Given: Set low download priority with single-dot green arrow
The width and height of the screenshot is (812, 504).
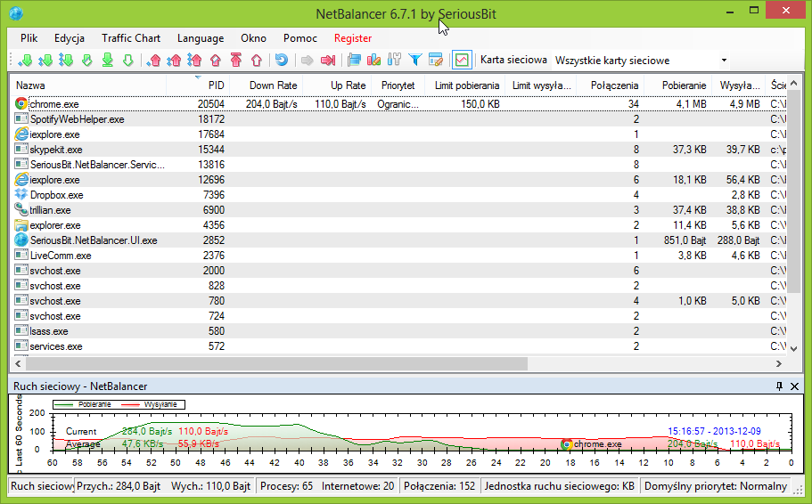Looking at the screenshot, I should click(24, 60).
